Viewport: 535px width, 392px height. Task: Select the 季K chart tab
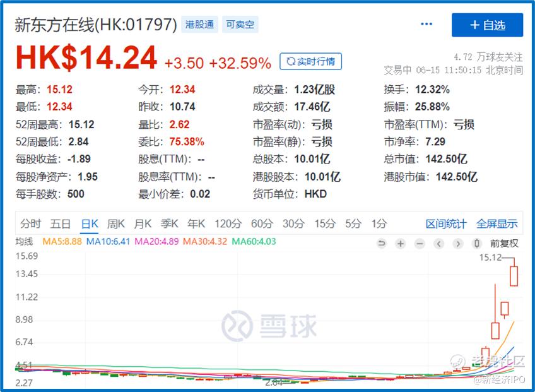pyautogui.click(x=170, y=224)
